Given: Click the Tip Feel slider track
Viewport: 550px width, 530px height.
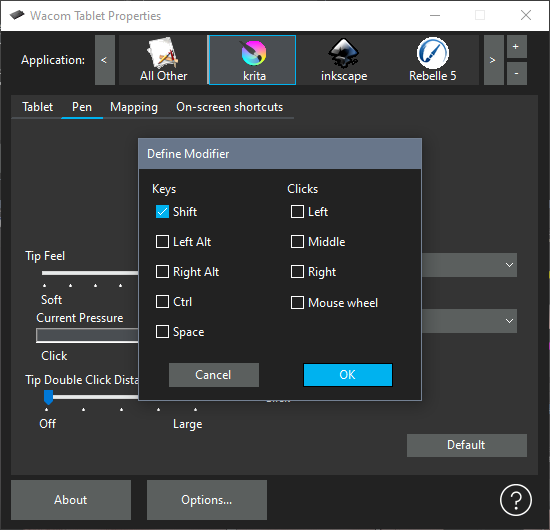Looking at the screenshot, I should [90, 273].
